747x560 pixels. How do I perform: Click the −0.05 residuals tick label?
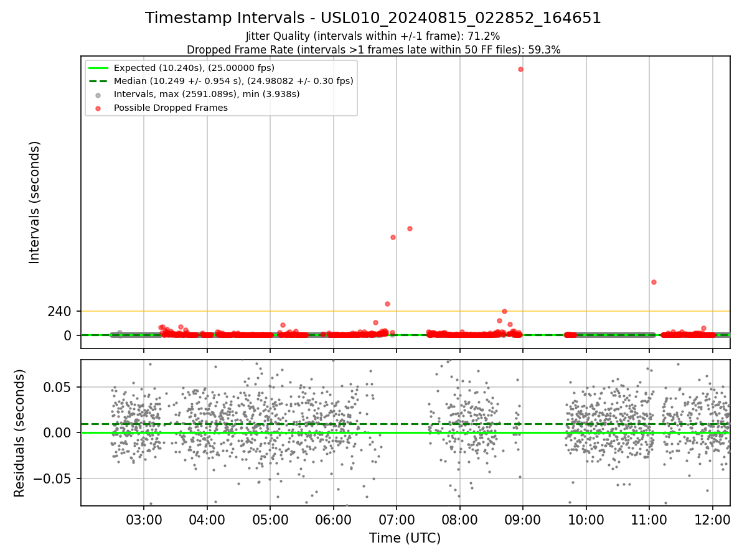click(53, 478)
